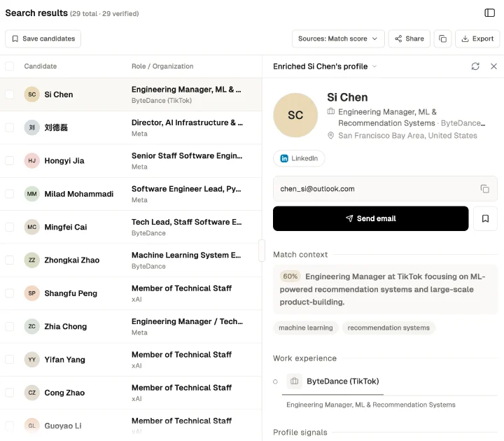
Task: Click the machine learning tag
Action: click(306, 328)
